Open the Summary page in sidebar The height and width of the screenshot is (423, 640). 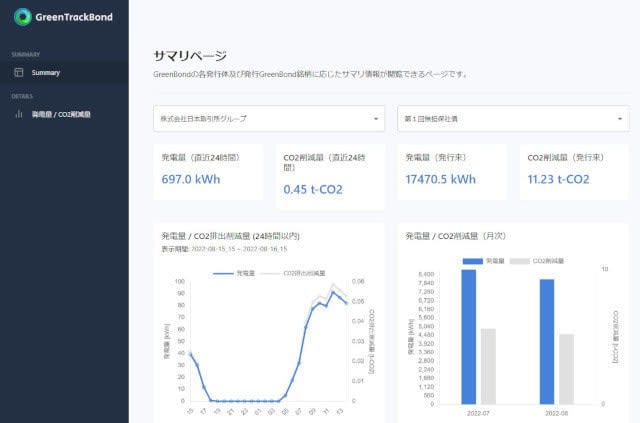click(x=46, y=73)
